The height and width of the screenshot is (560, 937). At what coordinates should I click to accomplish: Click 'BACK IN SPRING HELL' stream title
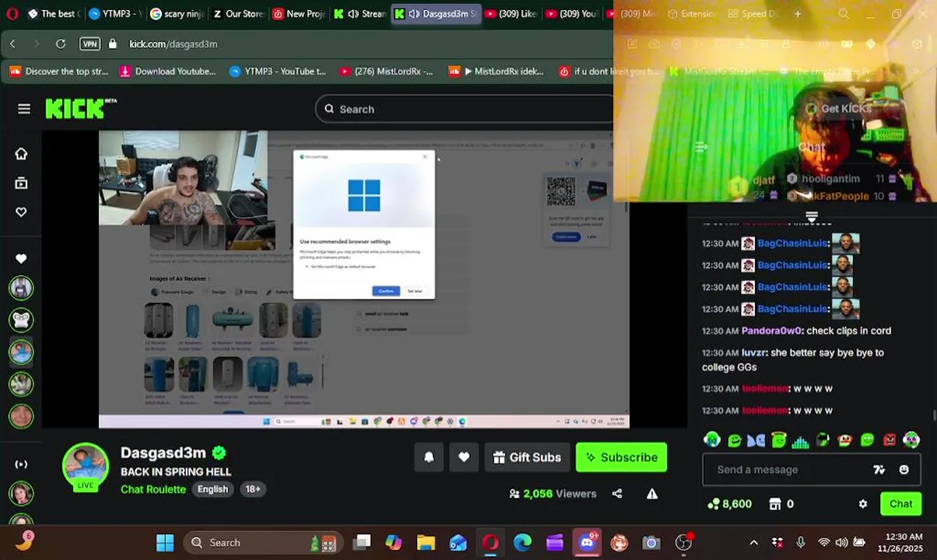point(176,472)
